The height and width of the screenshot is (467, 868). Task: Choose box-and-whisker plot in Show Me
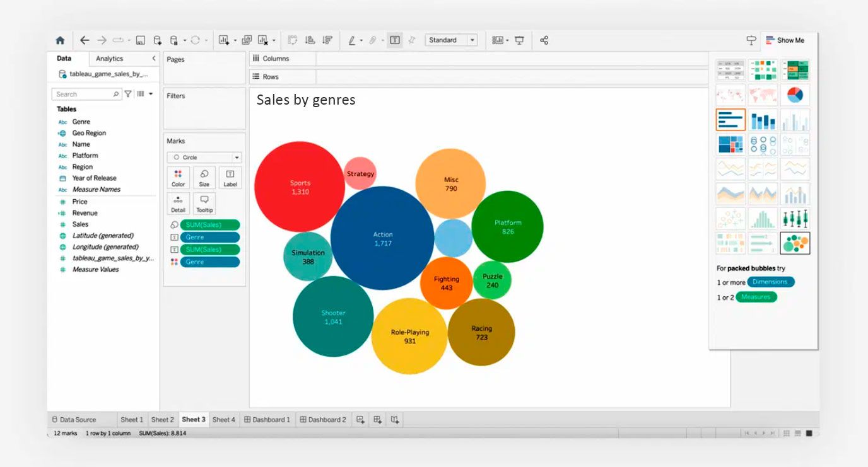click(795, 219)
